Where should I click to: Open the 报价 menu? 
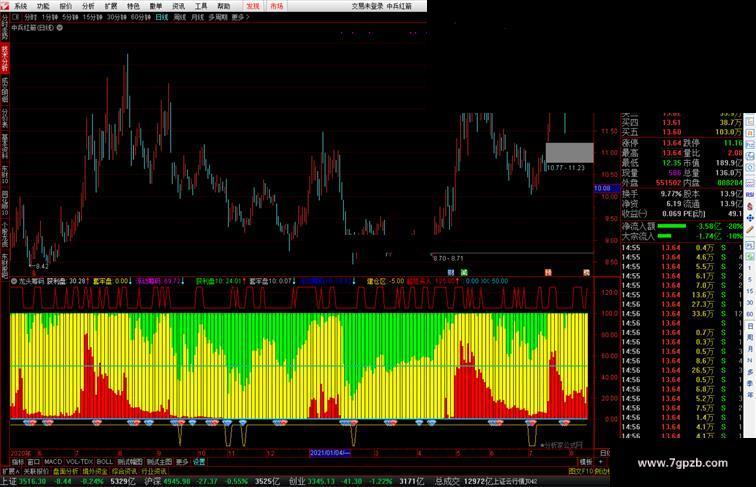pos(66,6)
